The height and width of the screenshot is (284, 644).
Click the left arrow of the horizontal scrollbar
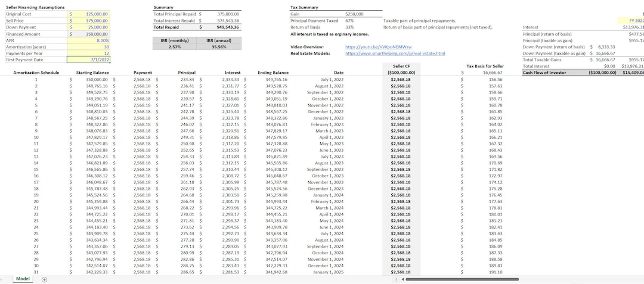point(403,279)
